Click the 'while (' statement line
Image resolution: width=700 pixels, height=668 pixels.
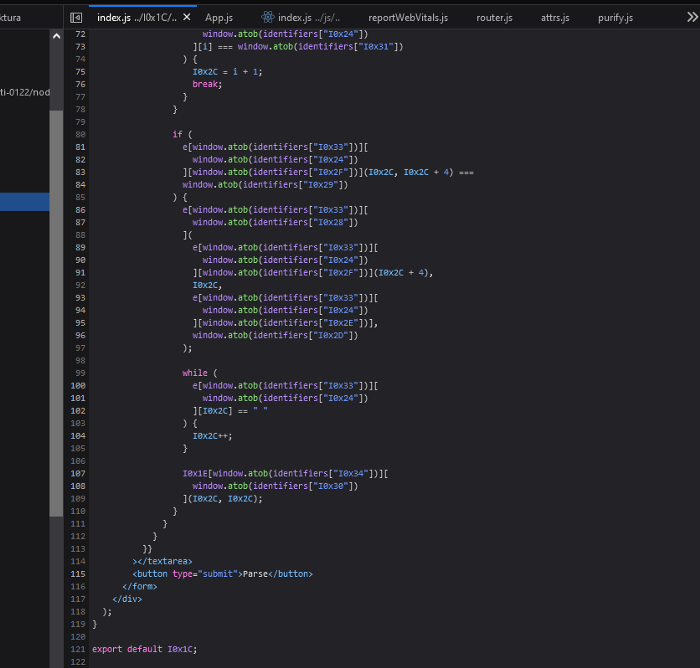195,372
